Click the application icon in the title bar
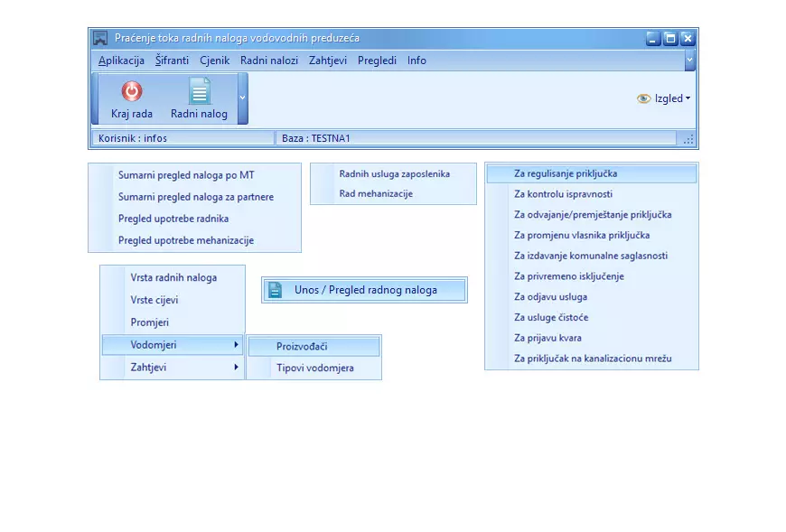786x532 pixels. 100,38
